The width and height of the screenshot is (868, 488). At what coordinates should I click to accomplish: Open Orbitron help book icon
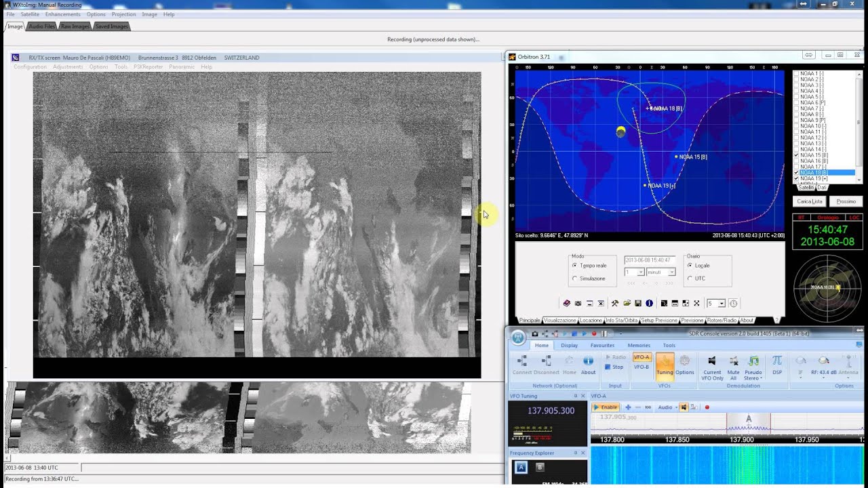[567, 303]
